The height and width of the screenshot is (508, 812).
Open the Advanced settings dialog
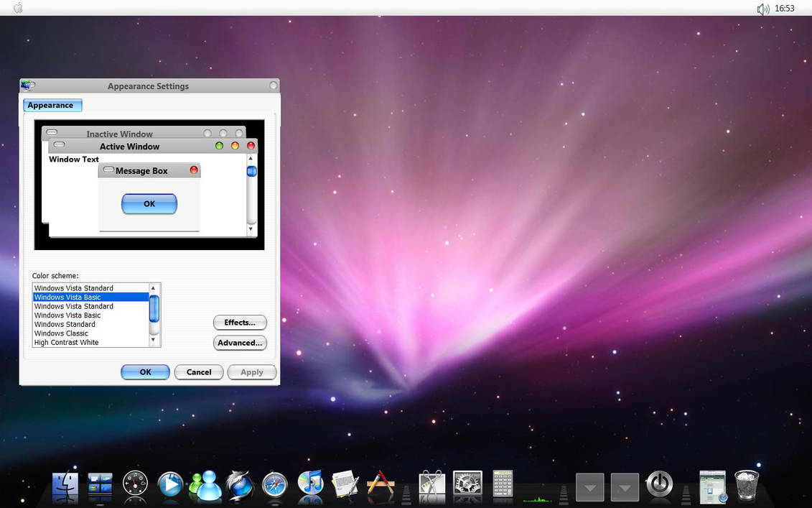pos(240,343)
